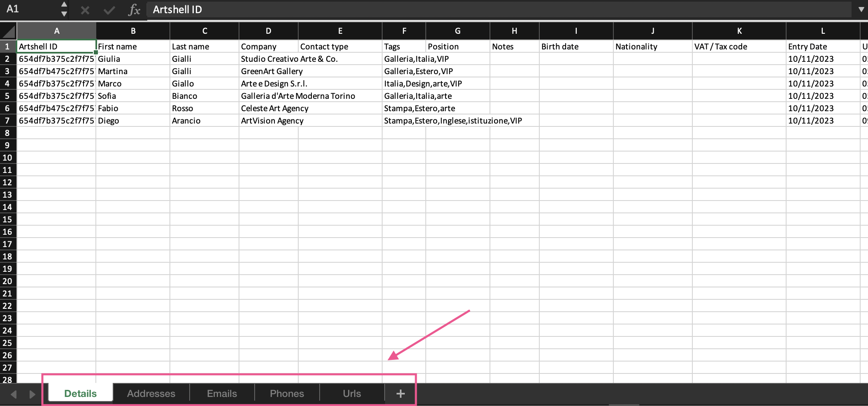
Task: Switch to the Addresses sheet tab
Action: click(x=151, y=393)
